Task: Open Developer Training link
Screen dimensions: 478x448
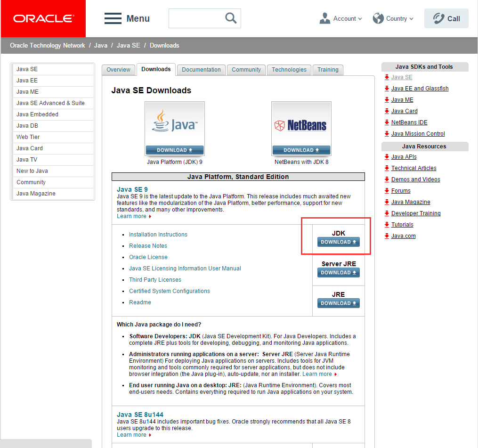Action: (416, 213)
